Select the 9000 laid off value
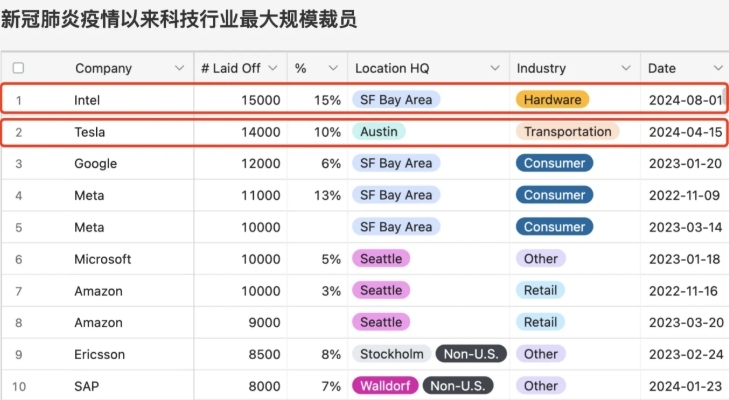This screenshot has height=400, width=729. [x=264, y=322]
